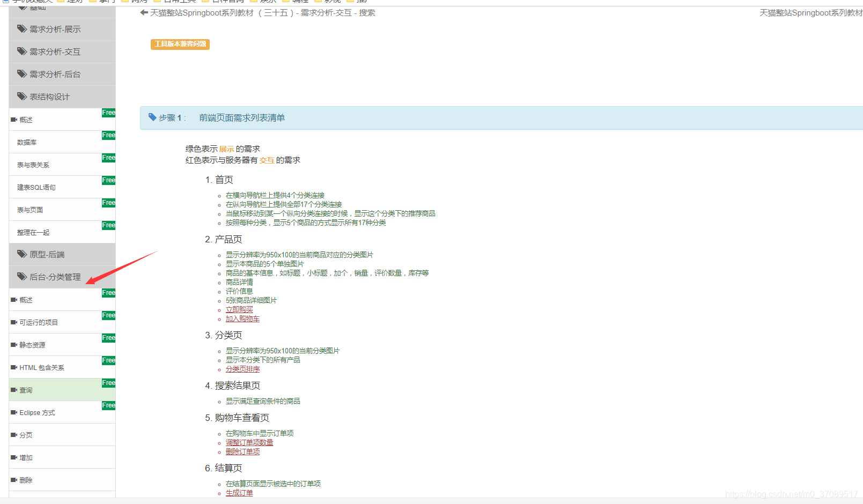863x504 pixels.
Task: Click 在购物车中显示订单项 text
Action: [260, 433]
